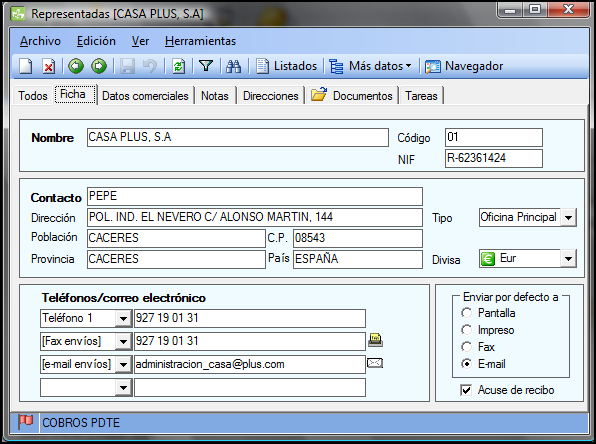
Task: Click the Listados toolbar button
Action: [x=287, y=66]
